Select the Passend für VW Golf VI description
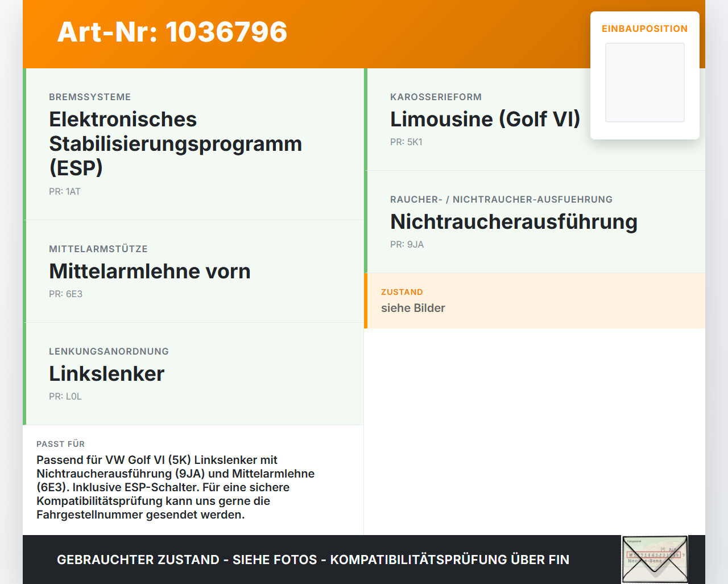 pos(175,487)
